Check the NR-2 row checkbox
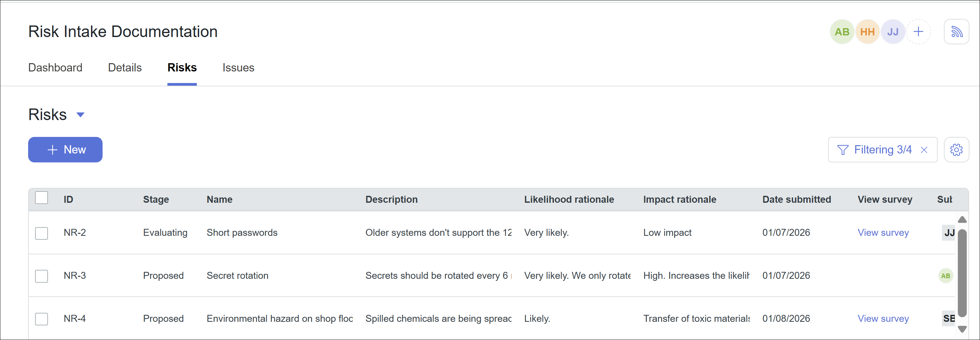The image size is (980, 340). point(41,233)
